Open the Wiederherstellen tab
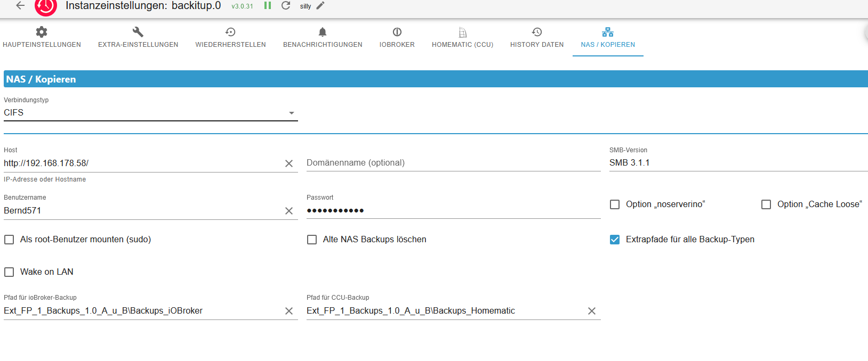The image size is (868, 361). click(x=230, y=38)
